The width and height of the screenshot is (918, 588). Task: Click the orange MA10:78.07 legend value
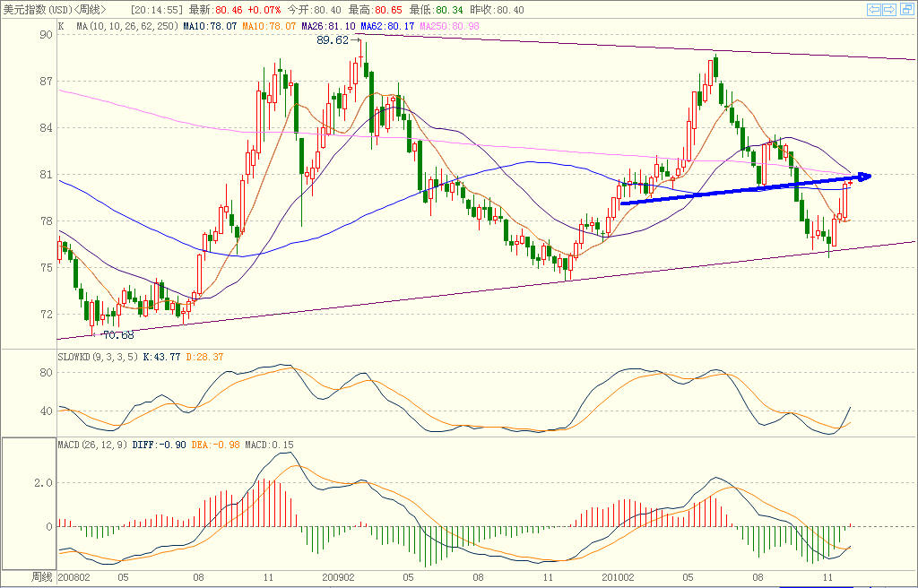pos(269,26)
